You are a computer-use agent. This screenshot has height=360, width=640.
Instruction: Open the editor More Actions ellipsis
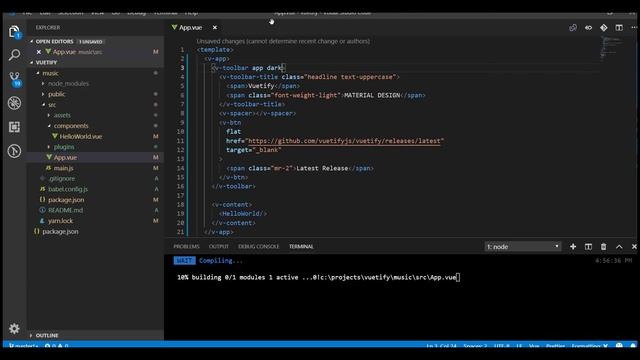pyautogui.click(x=634, y=28)
